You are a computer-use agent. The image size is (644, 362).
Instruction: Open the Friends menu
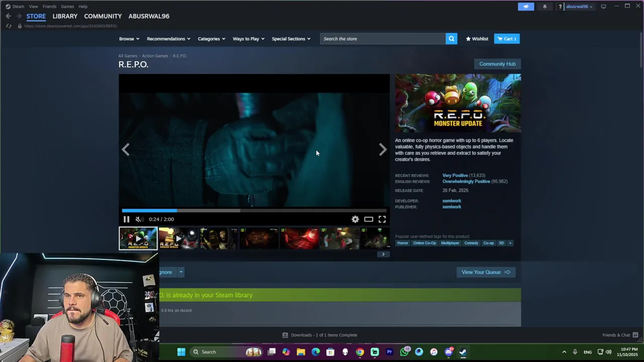pos(49,7)
